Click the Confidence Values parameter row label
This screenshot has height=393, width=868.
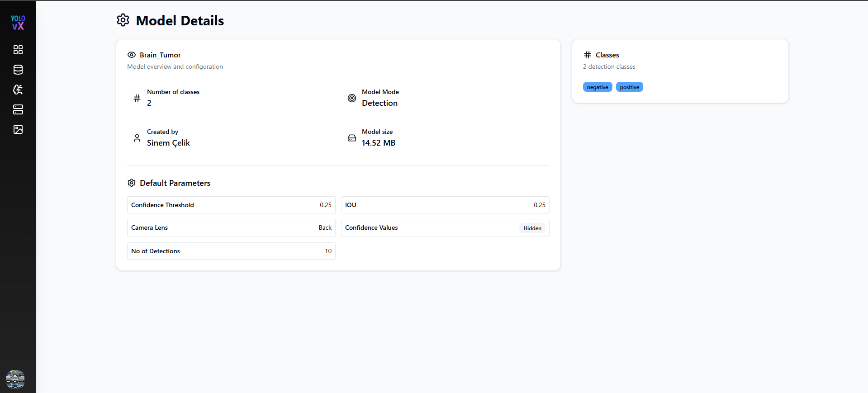pyautogui.click(x=371, y=227)
